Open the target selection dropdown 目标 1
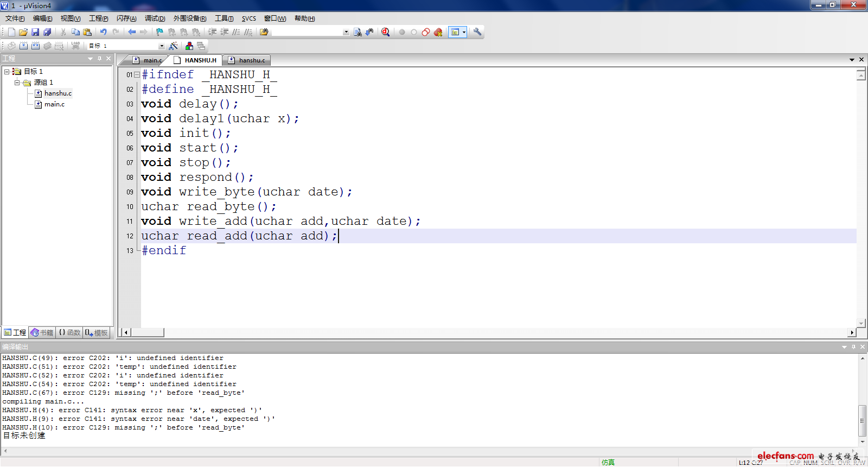Viewport: 868px width, 467px height. (162, 46)
